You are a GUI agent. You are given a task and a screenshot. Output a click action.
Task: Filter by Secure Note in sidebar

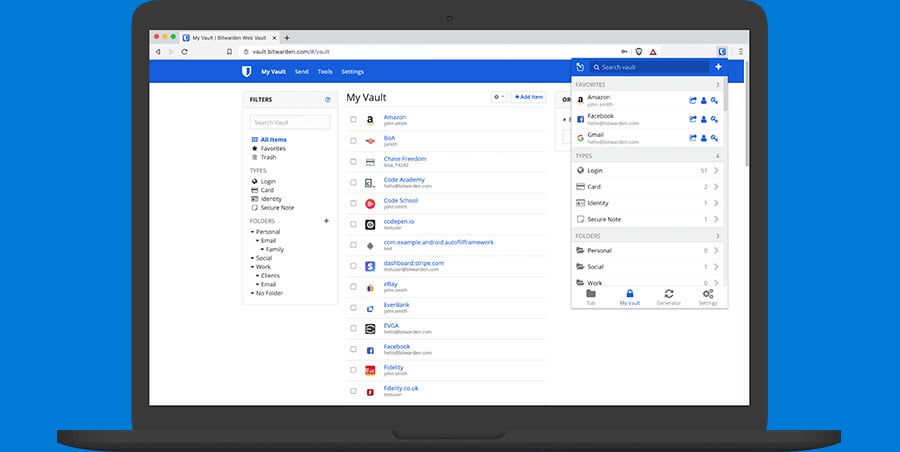coord(277,207)
